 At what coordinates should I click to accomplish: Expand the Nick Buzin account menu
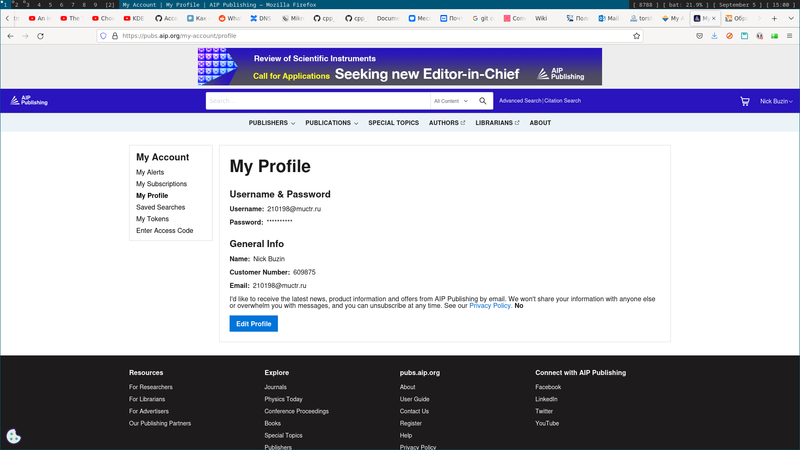pos(776,101)
